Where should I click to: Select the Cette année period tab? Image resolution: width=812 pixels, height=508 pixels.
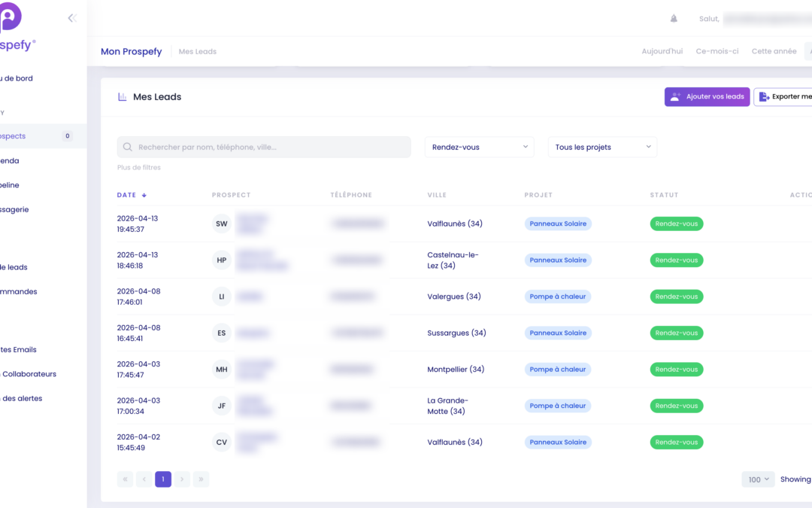[x=774, y=51]
